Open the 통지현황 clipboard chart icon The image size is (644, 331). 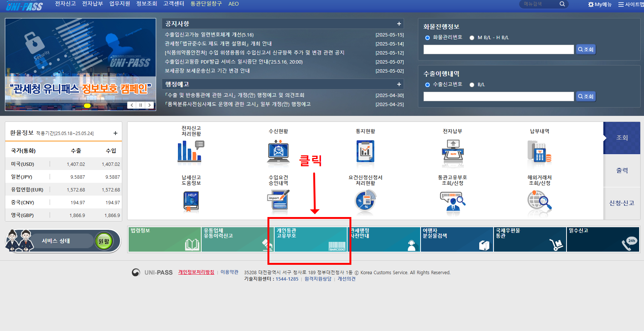coord(365,151)
